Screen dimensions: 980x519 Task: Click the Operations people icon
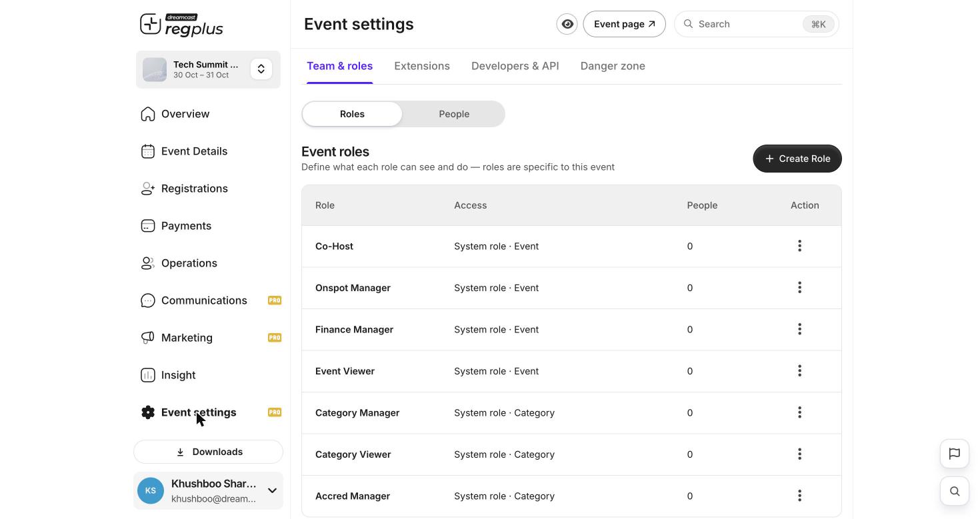[148, 263]
